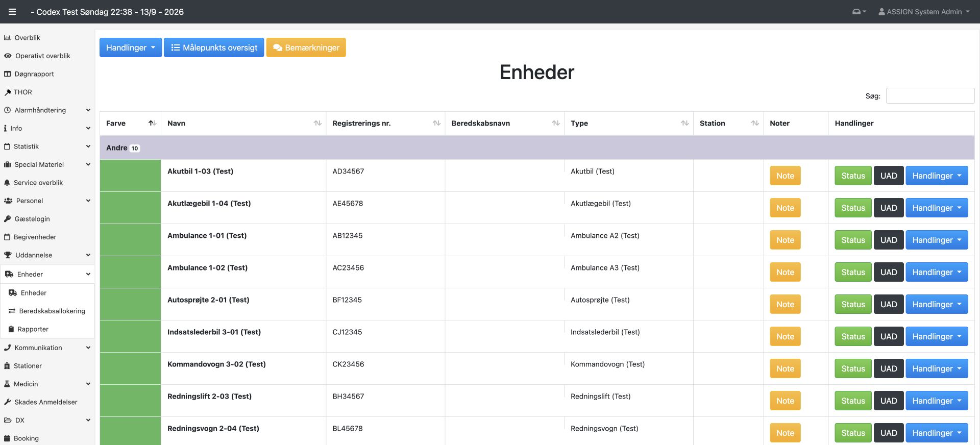Toggle the hamburger sidebar menu
Image resolution: width=980 pixels, height=445 pixels.
(x=12, y=12)
